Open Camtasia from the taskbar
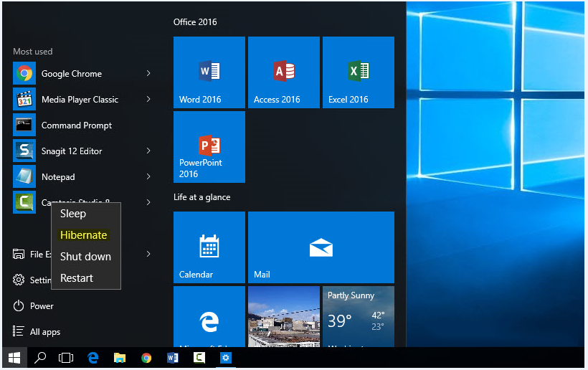 point(199,358)
